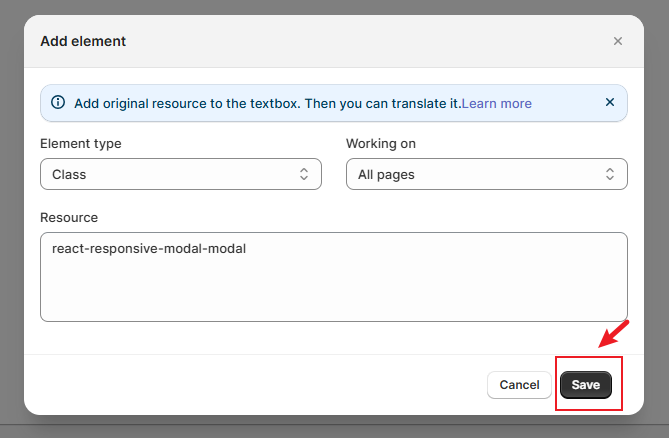Screen dimensions: 669x438
Task: Click the react-responsive-modal-modal text
Action: pyautogui.click(x=149, y=249)
